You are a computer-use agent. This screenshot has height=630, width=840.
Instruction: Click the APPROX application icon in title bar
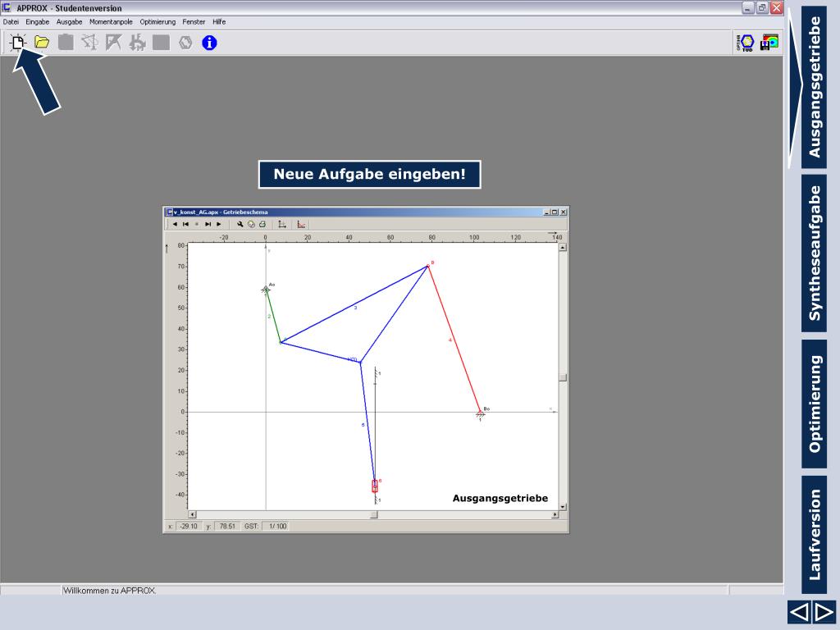[x=7, y=7]
